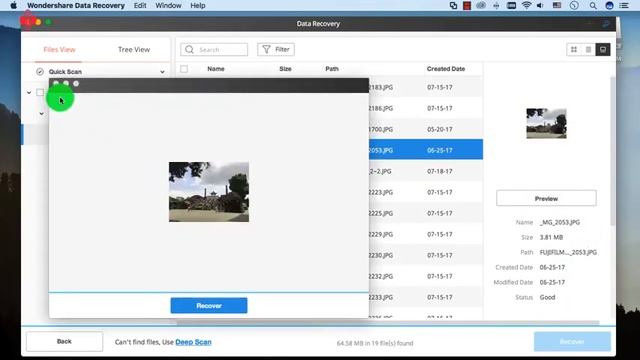Image resolution: width=640 pixels, height=360 pixels.
Task: Select the row ending 2186.JPG
Action: coord(426,108)
